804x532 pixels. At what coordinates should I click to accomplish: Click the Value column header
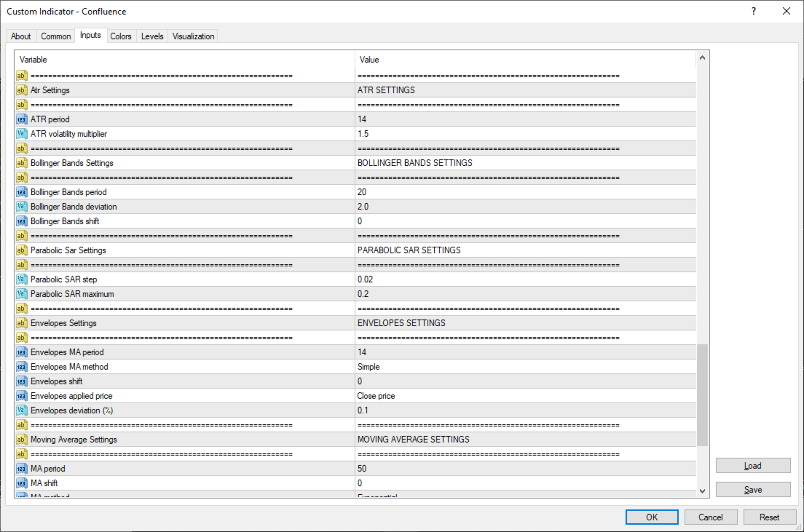[x=526, y=60]
